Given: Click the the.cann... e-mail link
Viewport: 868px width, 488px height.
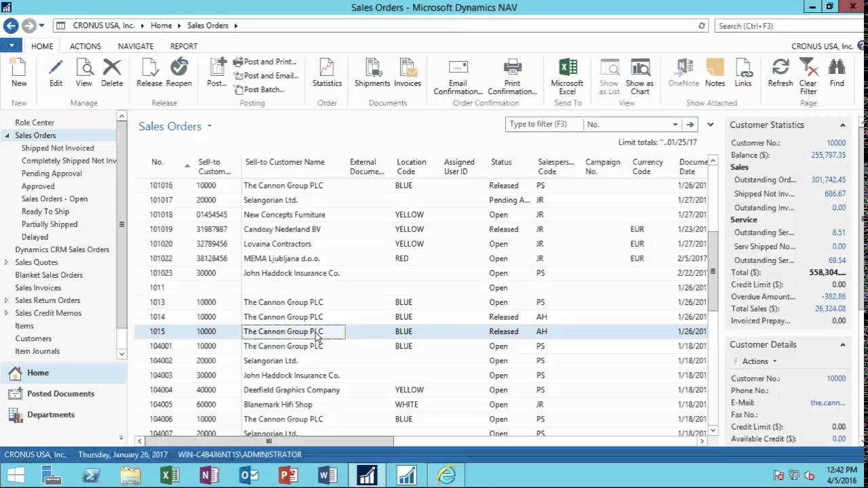Looking at the screenshot, I should 827,403.
